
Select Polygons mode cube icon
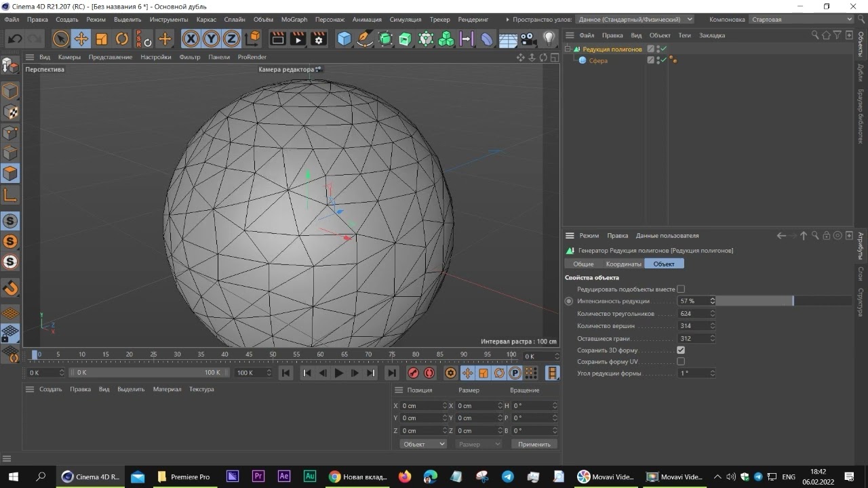(x=10, y=174)
